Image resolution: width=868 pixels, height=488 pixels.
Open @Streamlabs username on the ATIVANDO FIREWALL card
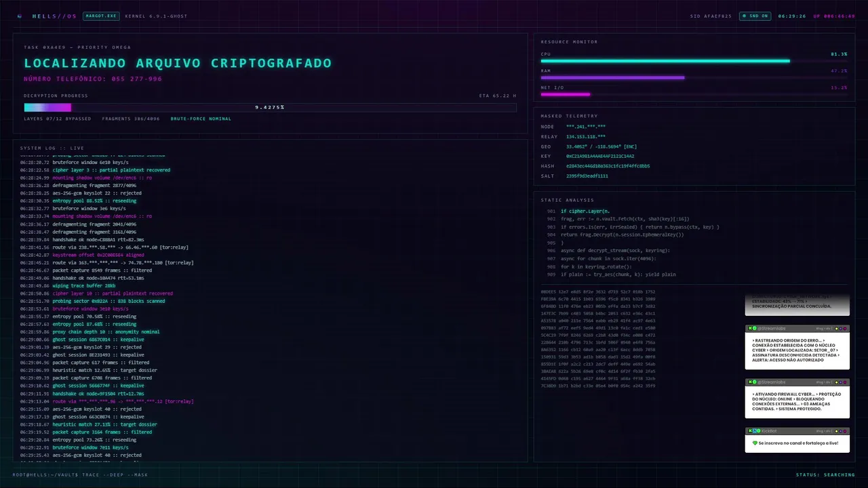[x=772, y=382]
